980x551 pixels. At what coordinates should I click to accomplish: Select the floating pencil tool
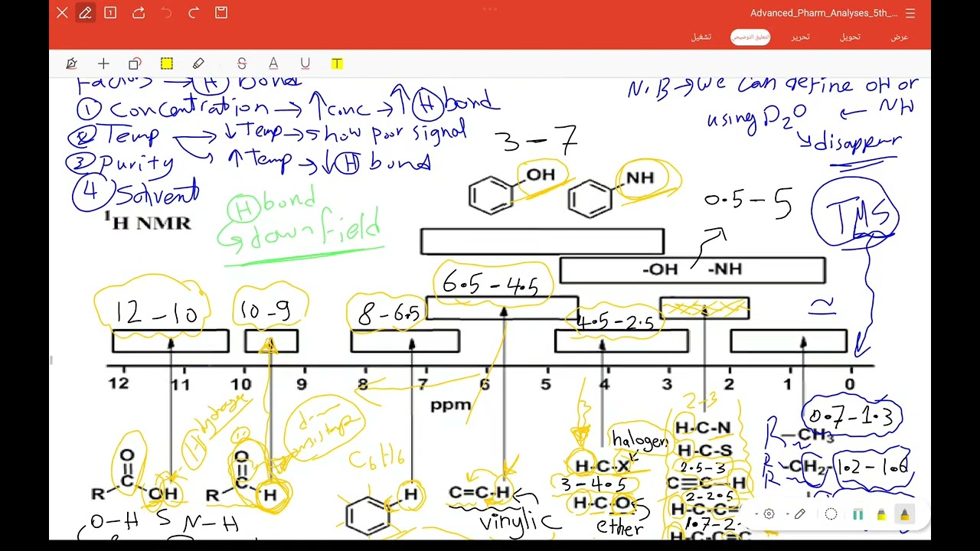800,514
